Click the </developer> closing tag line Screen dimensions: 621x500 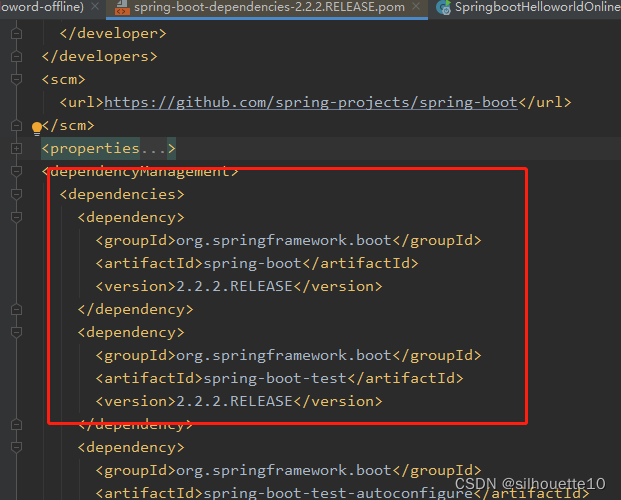pos(113,34)
